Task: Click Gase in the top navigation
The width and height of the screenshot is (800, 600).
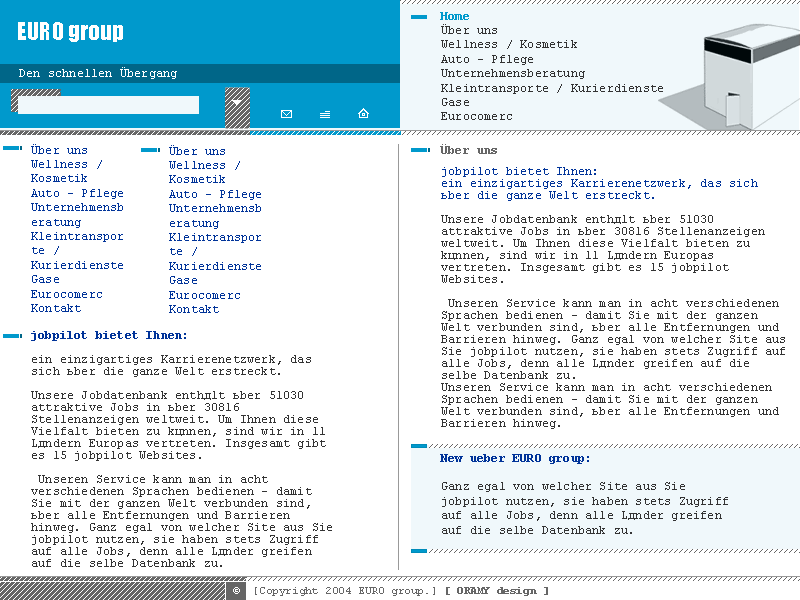Action: pyautogui.click(x=455, y=102)
